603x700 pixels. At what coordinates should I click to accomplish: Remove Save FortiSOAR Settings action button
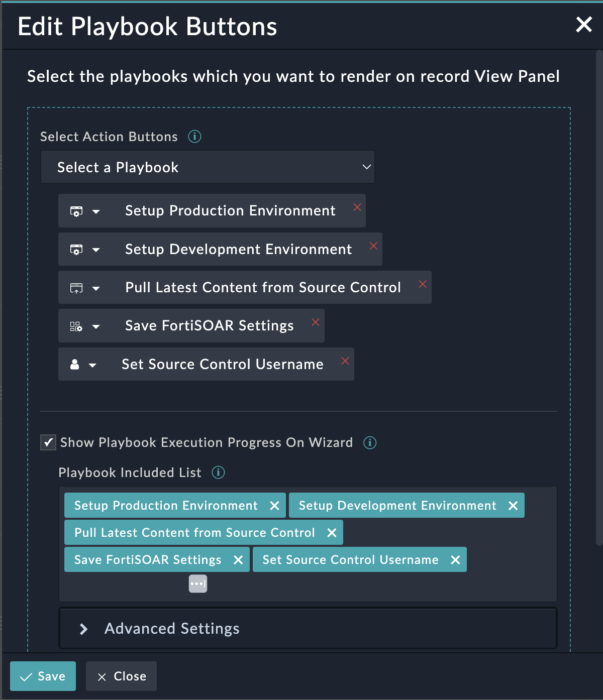316,322
